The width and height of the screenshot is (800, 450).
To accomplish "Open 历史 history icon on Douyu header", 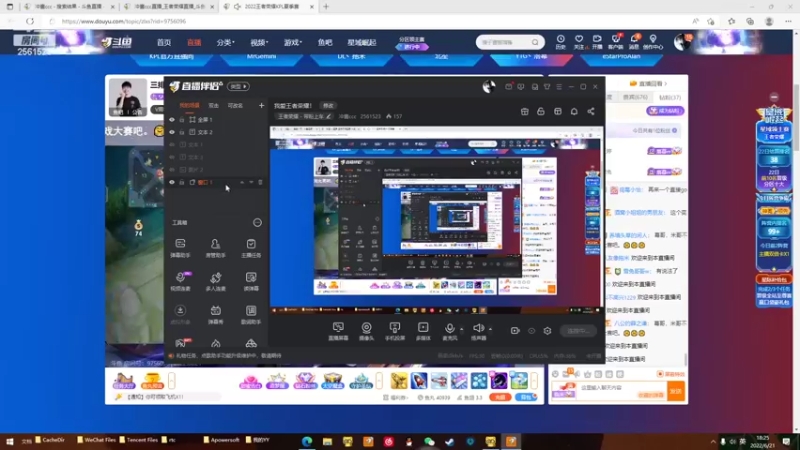I will pos(560,42).
